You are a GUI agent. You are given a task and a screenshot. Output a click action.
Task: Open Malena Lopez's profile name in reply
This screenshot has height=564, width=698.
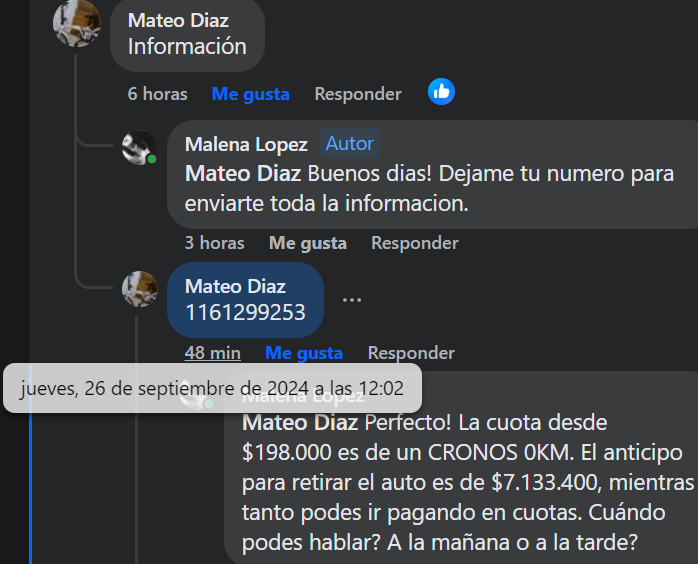tap(246, 144)
